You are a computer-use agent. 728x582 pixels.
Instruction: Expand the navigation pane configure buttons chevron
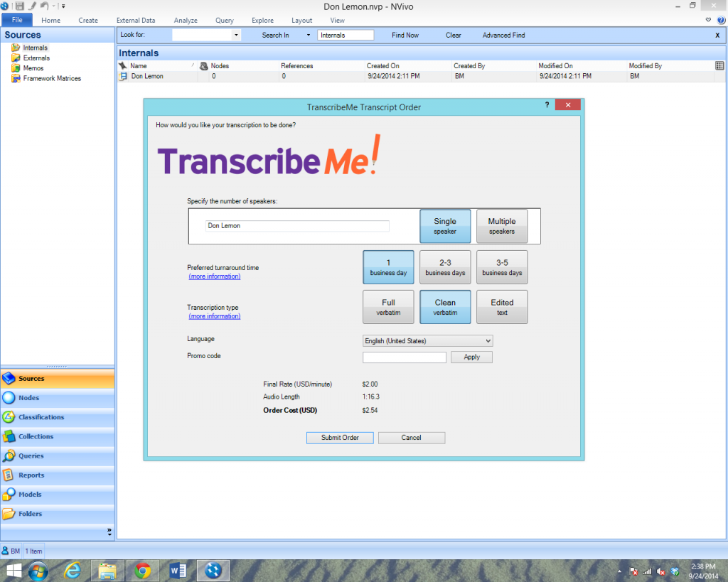tap(109, 532)
